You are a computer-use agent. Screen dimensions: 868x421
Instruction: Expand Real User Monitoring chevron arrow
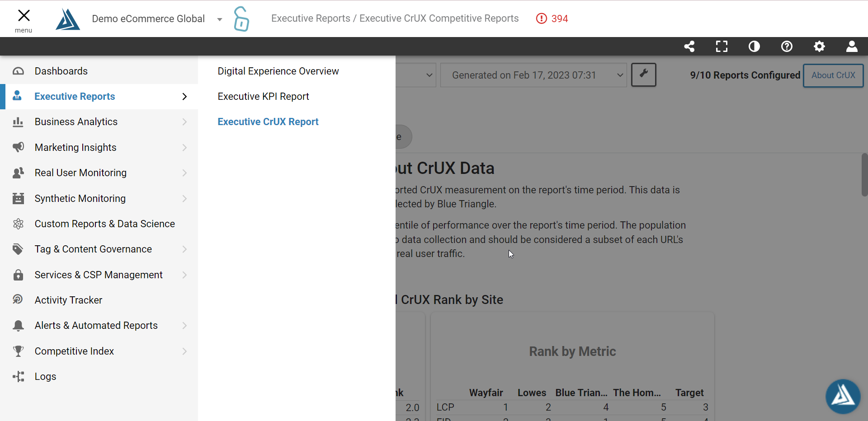pyautogui.click(x=184, y=173)
